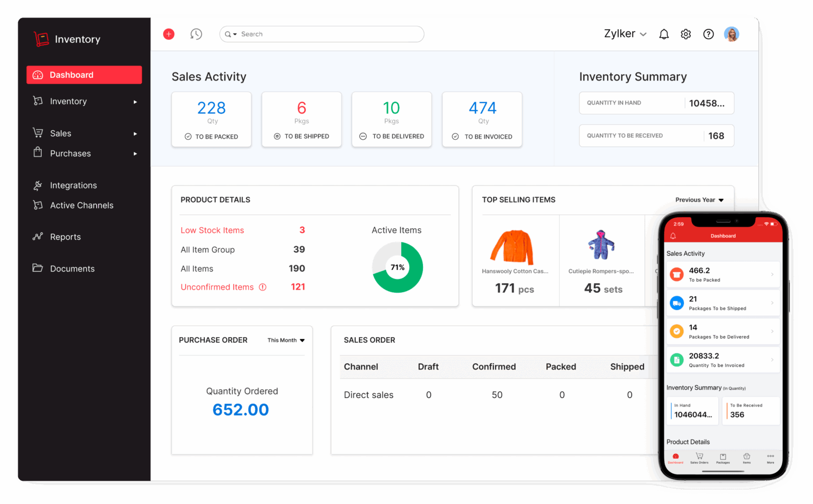Tap Items in phone bottom bar
This screenshot has height=504, width=813.
[x=746, y=458]
